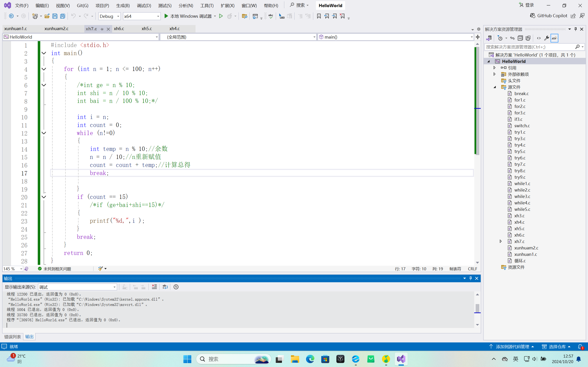Viewport: 588px width, 367px height.
Task: Switch to the xh6.c editor tab
Action: [x=119, y=29]
